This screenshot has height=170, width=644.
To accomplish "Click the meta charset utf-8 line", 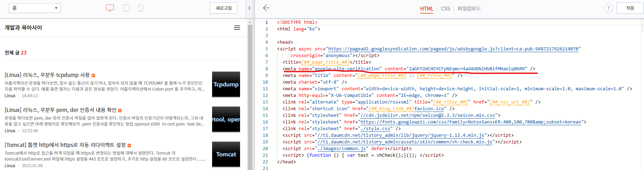I will click(x=315, y=82).
